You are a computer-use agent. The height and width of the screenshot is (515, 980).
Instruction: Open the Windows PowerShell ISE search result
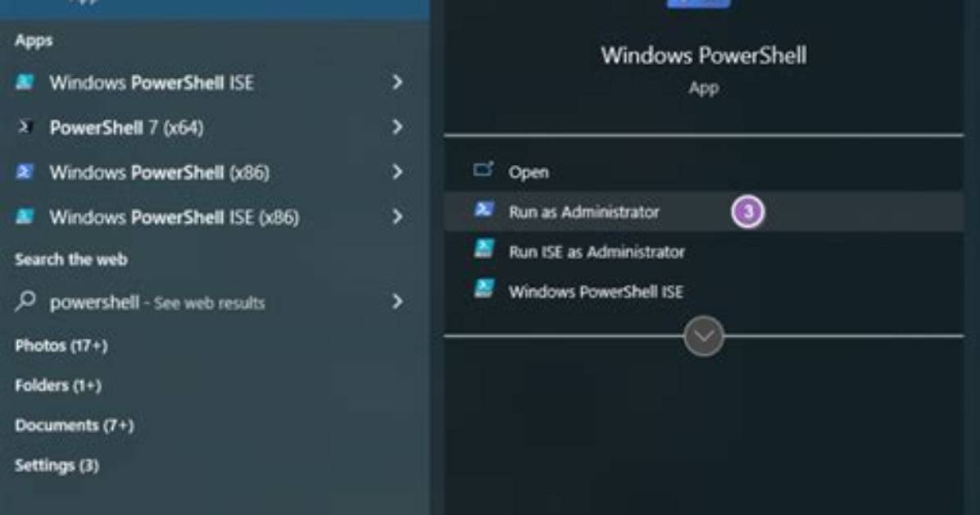(152, 83)
